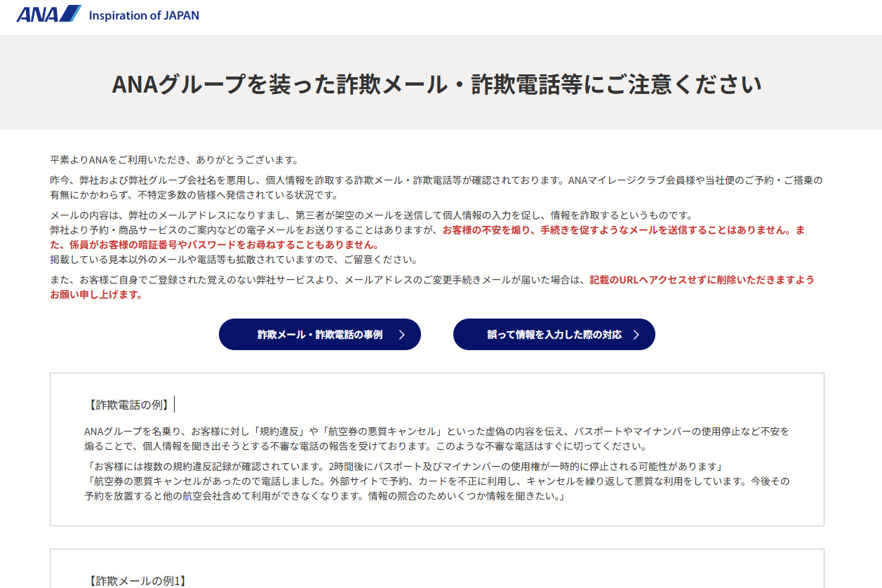Click the paragraph starting メールの内容は、弊社の
This screenshot has height=588, width=882.
tap(371, 215)
